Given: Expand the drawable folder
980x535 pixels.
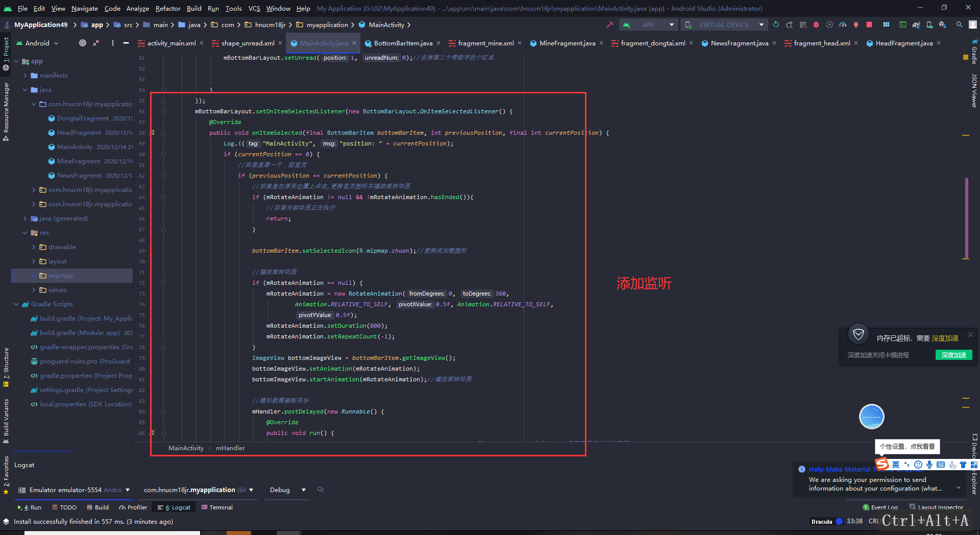Looking at the screenshot, I should pos(34,247).
